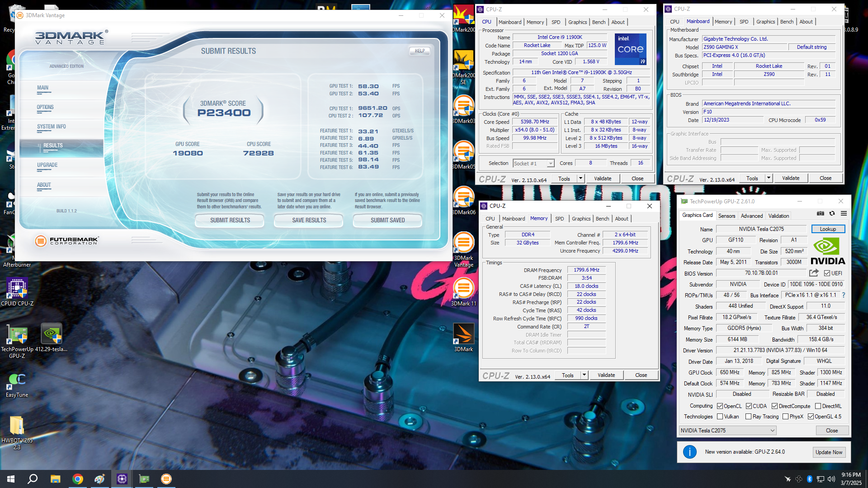Take GPU-Z screenshot with camera icon

820,213
